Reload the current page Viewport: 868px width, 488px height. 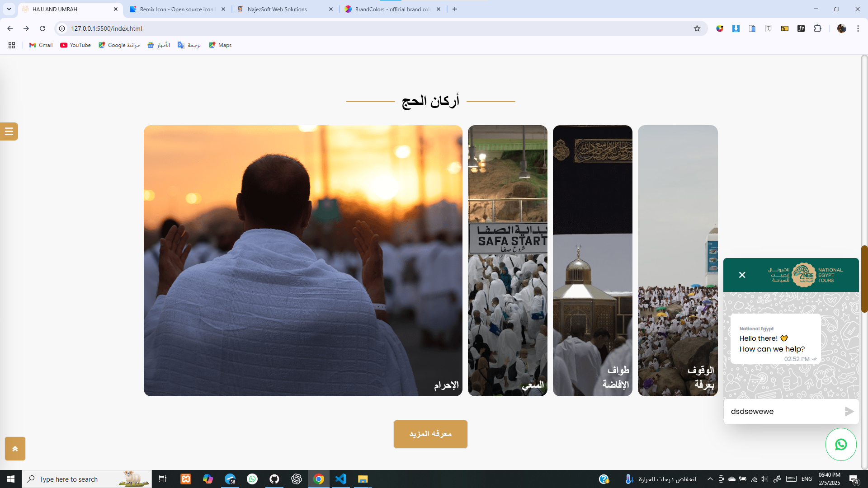(x=42, y=28)
